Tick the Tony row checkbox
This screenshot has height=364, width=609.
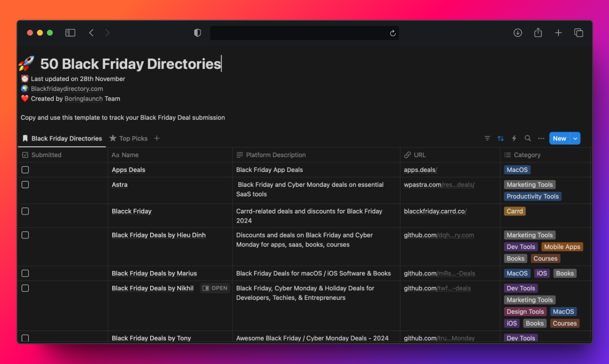point(25,338)
